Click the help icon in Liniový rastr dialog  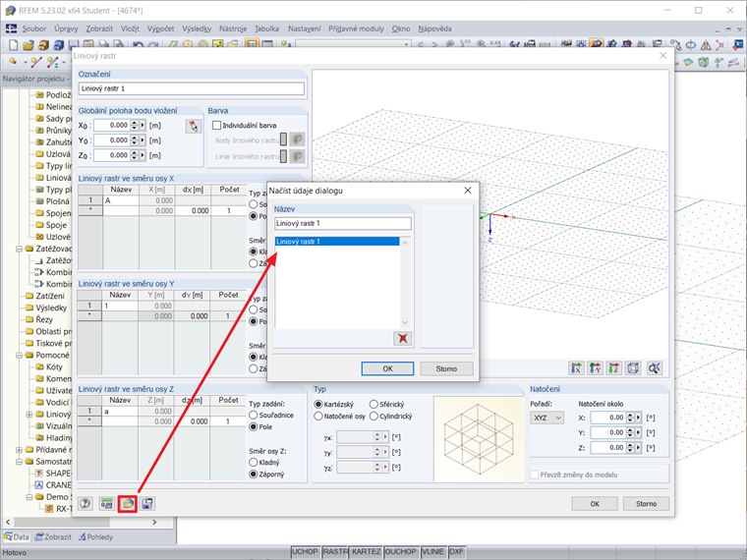point(86,503)
